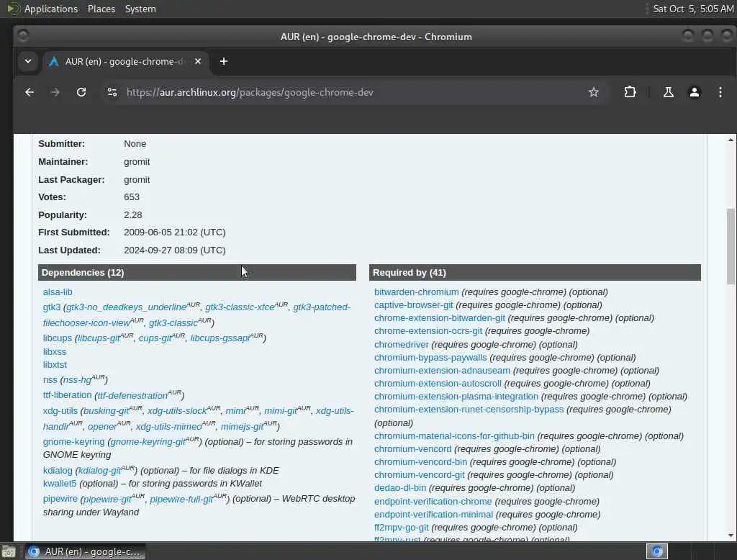
Task: Open endpoint-verification-chrome link
Action: click(x=433, y=502)
